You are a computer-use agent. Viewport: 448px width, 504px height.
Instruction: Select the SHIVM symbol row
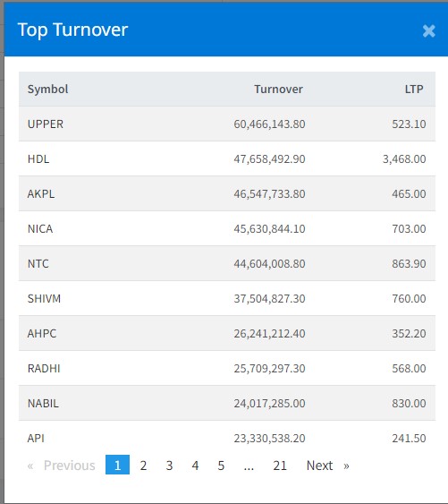[x=227, y=299]
